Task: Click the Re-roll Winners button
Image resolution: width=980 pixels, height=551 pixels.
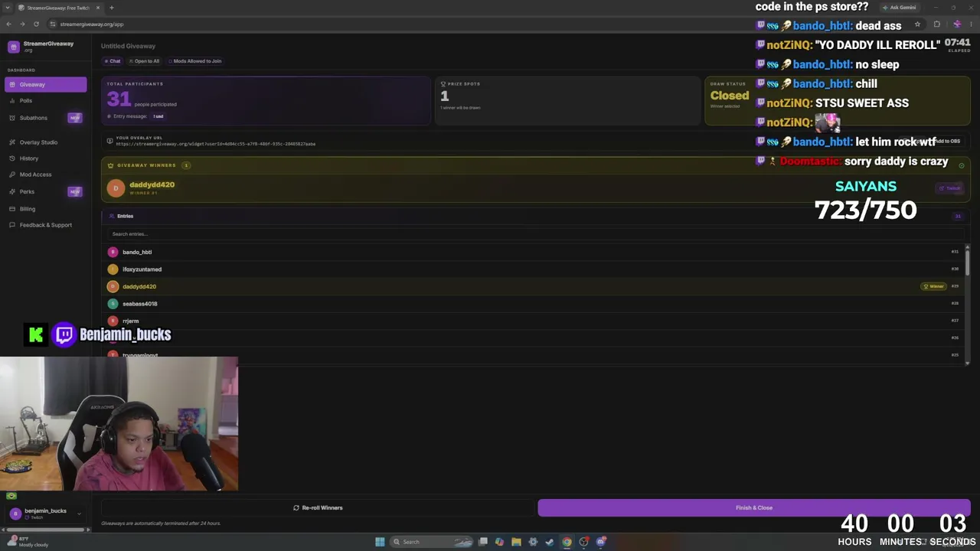Action: [x=318, y=507]
